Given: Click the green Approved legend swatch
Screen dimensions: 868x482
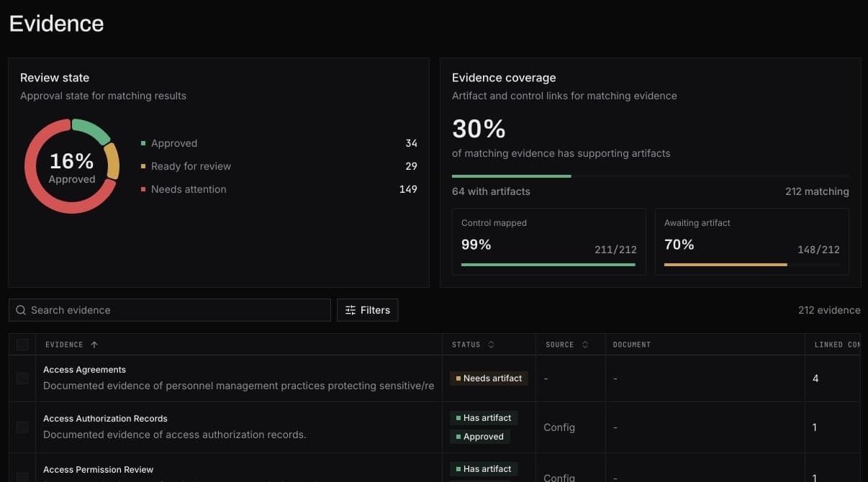Looking at the screenshot, I should point(143,143).
